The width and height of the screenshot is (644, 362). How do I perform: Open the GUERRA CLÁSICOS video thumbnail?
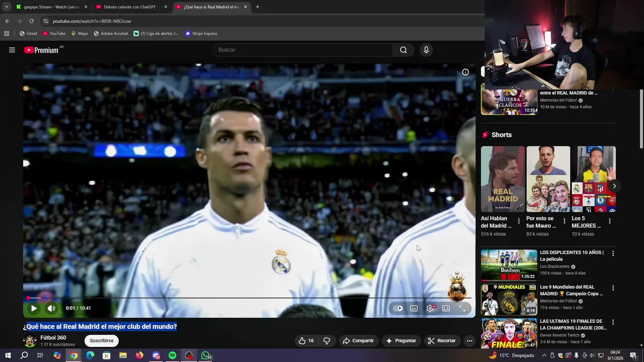509,101
